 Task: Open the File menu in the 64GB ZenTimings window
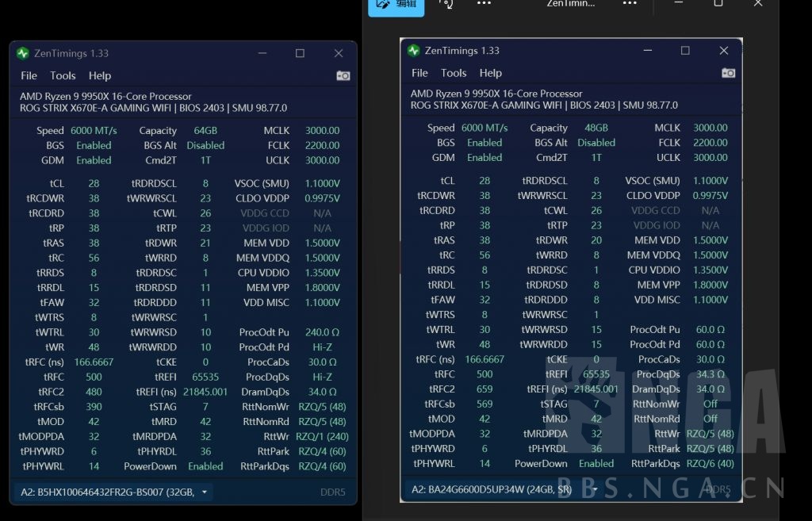click(29, 76)
